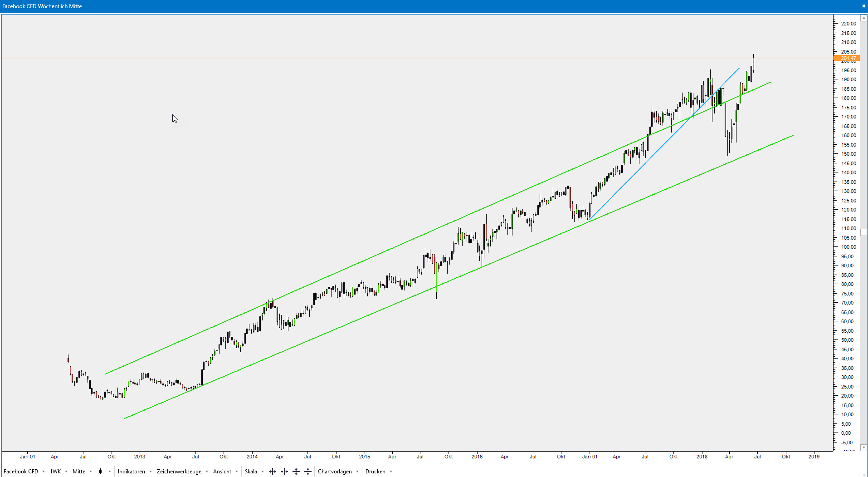Viewport: 868px width, 477px height.
Task: Click the 2015 label on time axis
Action: pyautogui.click(x=365, y=457)
